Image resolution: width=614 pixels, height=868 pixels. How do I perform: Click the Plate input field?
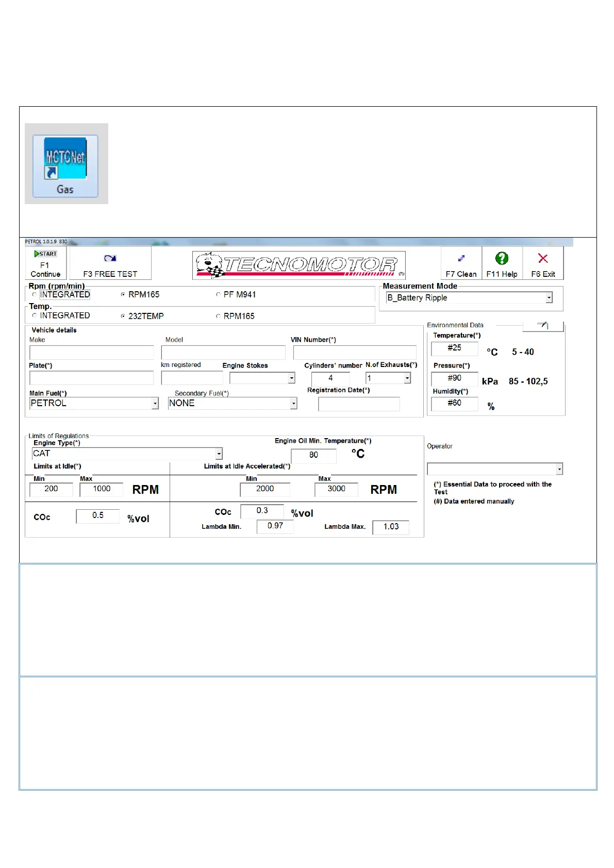[92, 378]
